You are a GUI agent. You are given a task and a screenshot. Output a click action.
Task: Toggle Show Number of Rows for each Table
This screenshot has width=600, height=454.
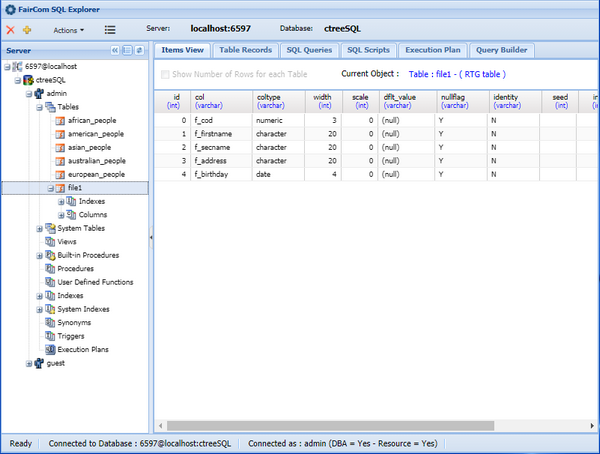pos(165,74)
